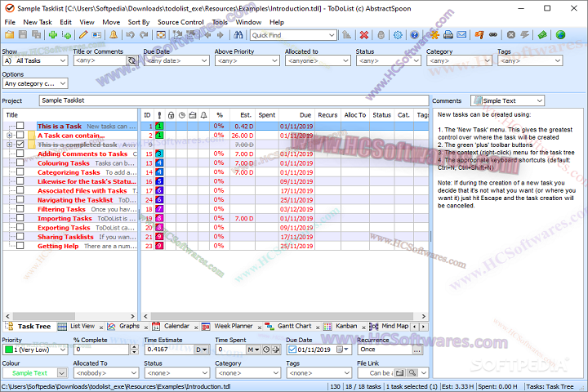Open the Options 'Any category' dropdown

[x=63, y=83]
